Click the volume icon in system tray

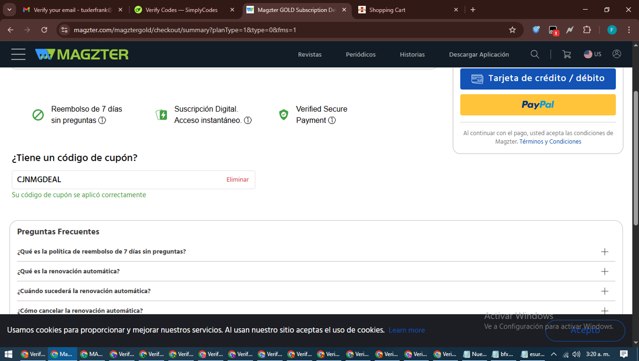point(576,354)
